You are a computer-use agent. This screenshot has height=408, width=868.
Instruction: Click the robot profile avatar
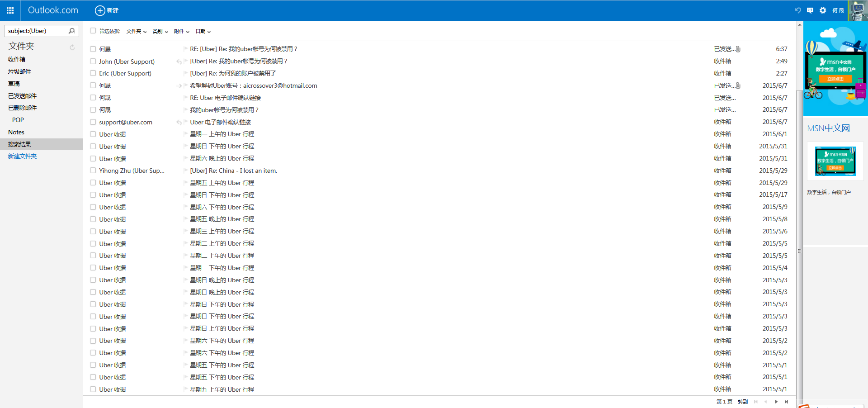click(x=858, y=10)
